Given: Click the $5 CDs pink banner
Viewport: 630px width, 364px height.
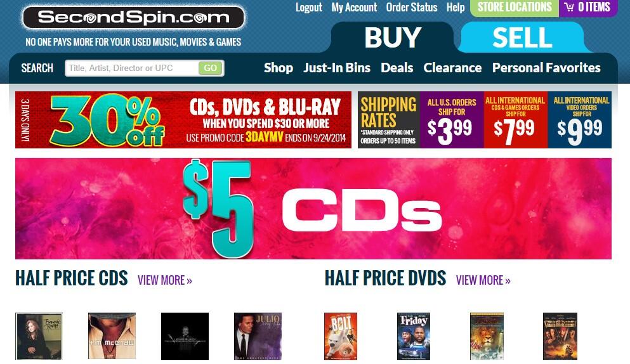Looking at the screenshot, I should [313, 209].
